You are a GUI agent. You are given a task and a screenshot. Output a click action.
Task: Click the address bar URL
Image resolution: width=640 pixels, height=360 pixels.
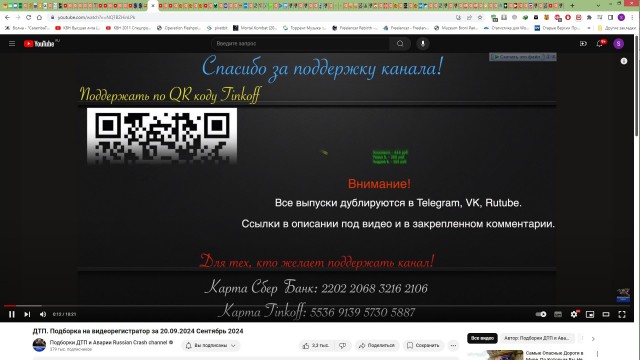click(x=96, y=18)
